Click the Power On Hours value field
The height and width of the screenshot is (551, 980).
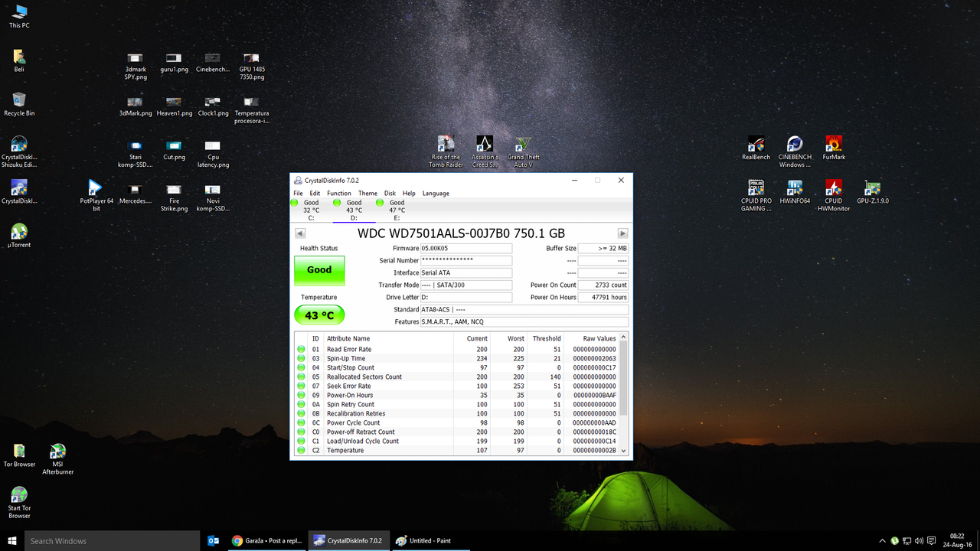coord(603,298)
